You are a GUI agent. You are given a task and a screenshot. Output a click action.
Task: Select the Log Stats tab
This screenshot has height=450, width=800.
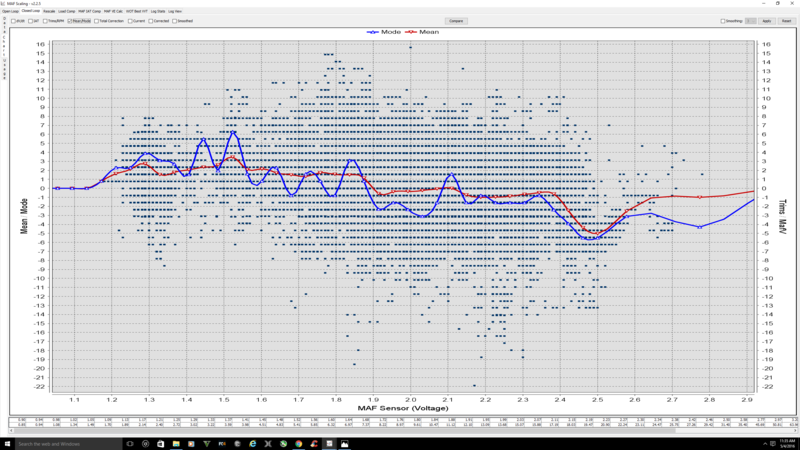click(x=158, y=11)
